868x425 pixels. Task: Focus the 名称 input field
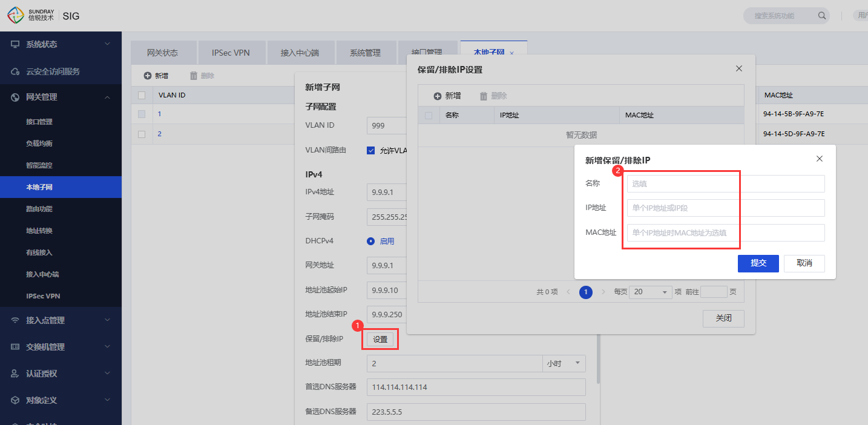[726, 183]
